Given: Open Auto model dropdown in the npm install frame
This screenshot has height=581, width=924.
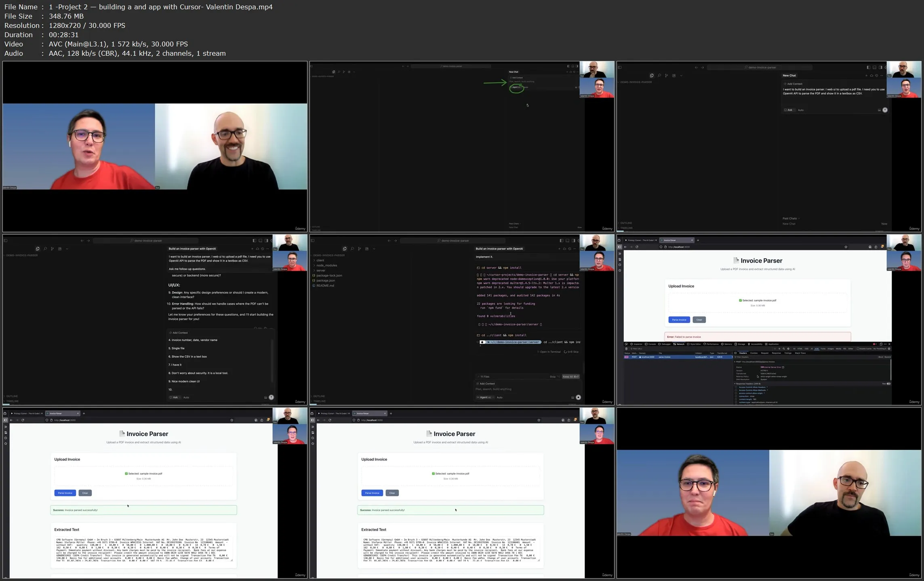Looking at the screenshot, I should pos(500,397).
